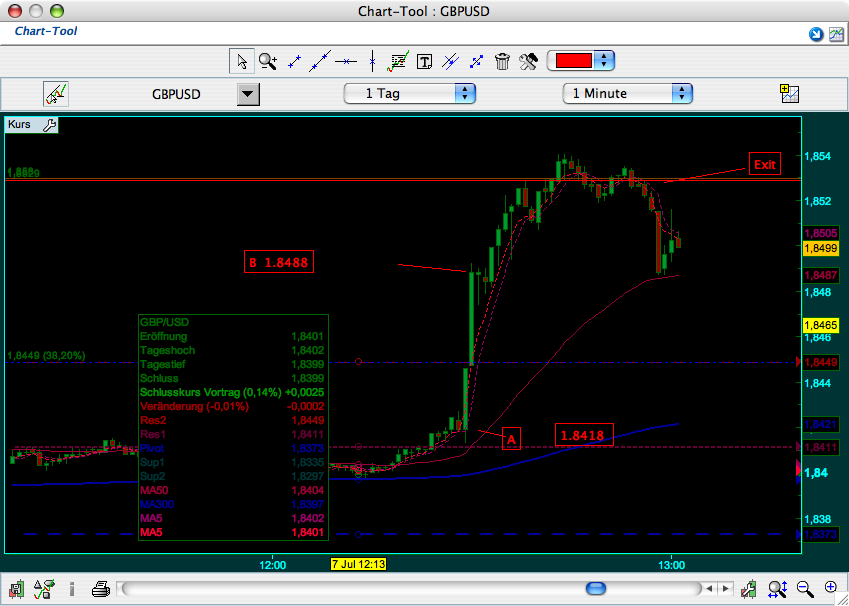Screen dimensions: 849x606
Task: Click the 7 Jul 12:13 time marker
Action: point(358,564)
